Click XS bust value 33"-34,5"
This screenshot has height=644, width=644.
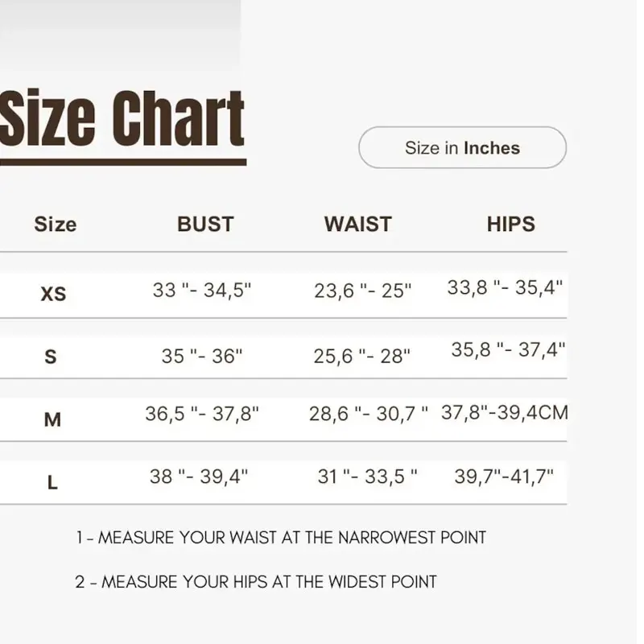(x=202, y=290)
